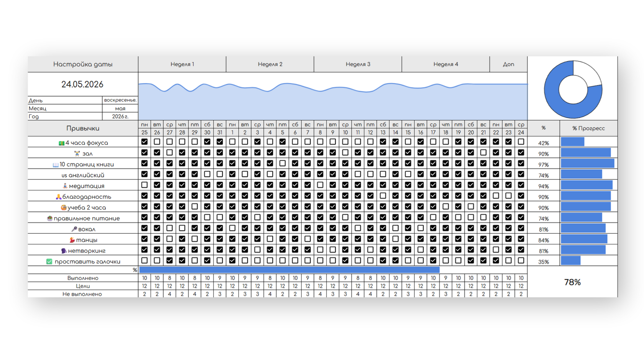Click the meditation emoji next to 'медитация'

[65, 186]
